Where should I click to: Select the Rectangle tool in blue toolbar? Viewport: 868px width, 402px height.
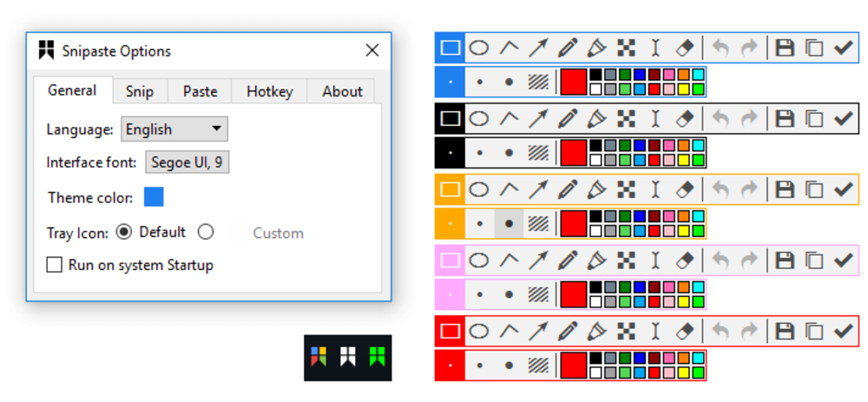(450, 48)
